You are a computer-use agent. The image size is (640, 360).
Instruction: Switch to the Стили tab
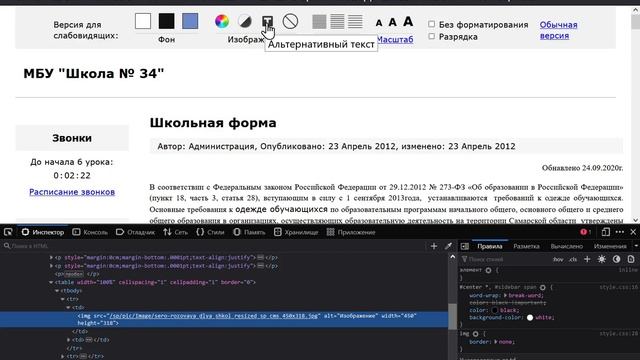210,232
